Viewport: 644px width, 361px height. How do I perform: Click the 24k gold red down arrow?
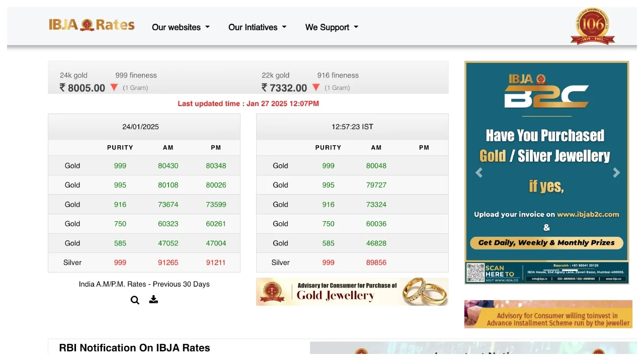pos(114,87)
